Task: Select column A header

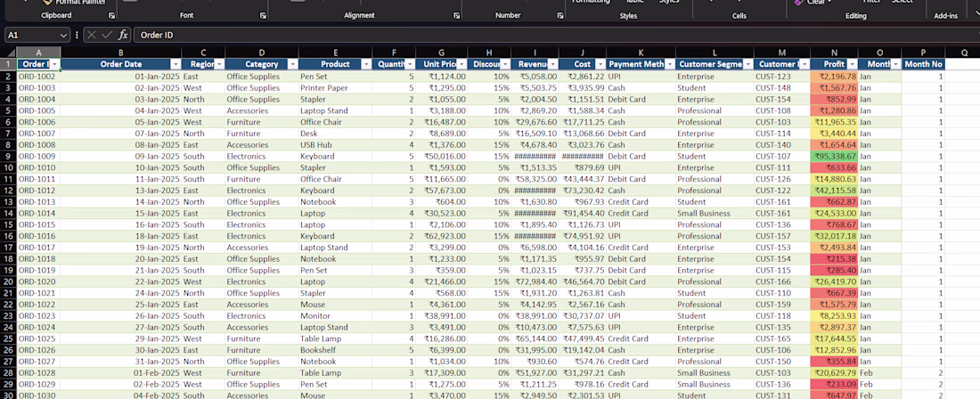Action: 38,53
